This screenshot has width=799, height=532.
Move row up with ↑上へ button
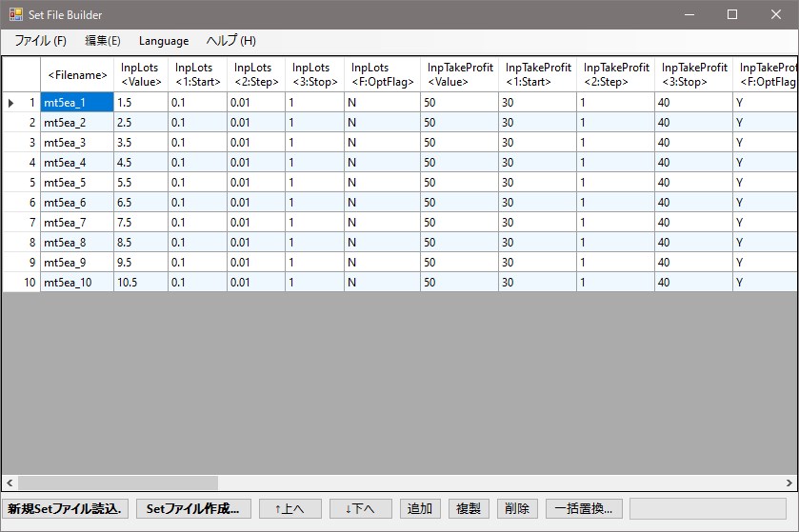290,508
